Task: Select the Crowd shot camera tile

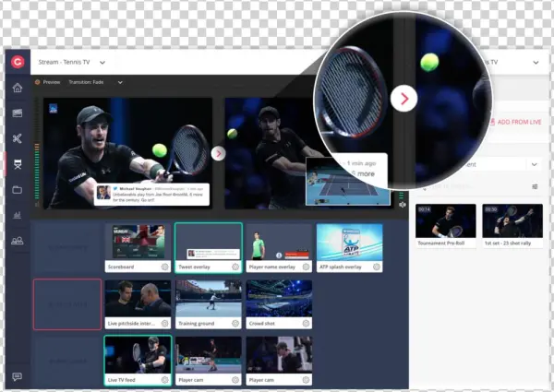Action: click(278, 303)
